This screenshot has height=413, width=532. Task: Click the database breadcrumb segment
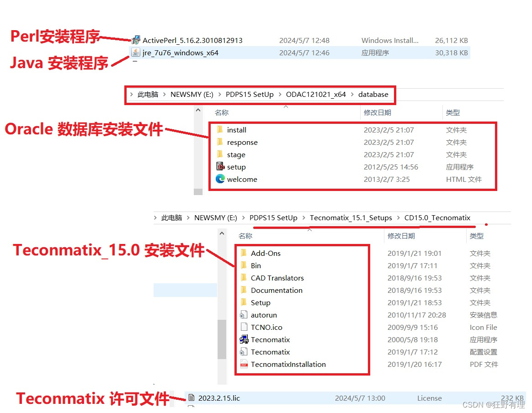coord(373,94)
